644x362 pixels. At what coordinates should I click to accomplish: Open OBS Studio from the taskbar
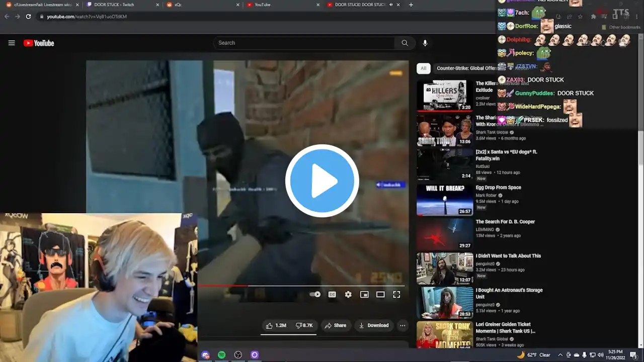coord(238,355)
